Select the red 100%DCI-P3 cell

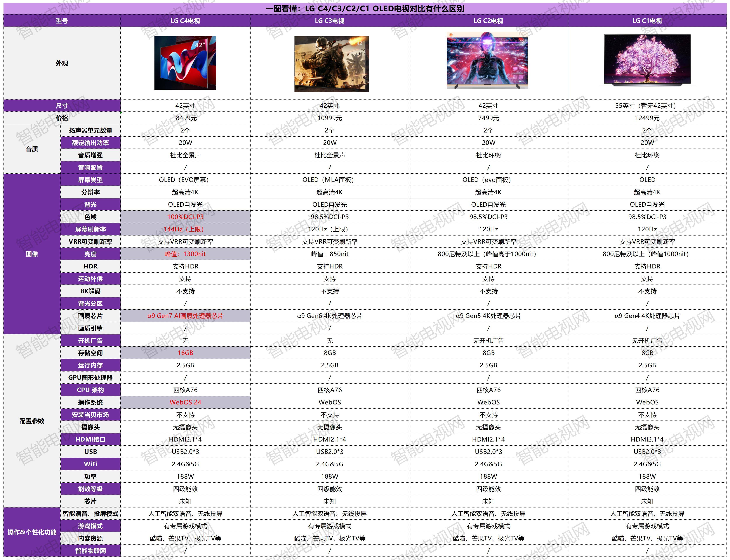click(x=185, y=217)
